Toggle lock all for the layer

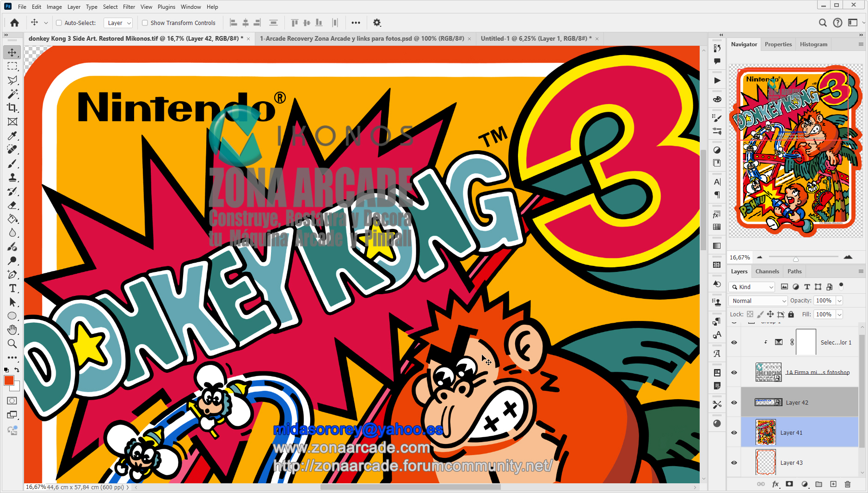(x=791, y=314)
